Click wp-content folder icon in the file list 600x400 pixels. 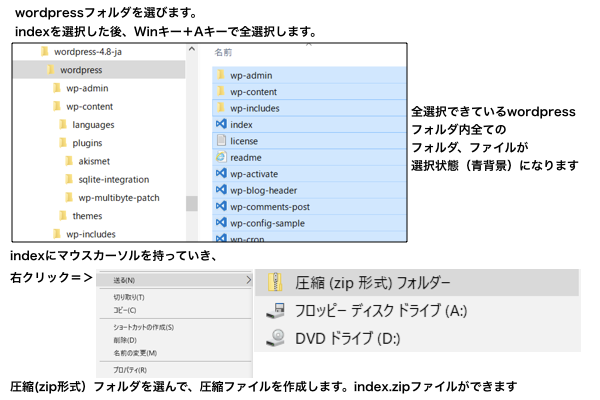click(x=221, y=91)
